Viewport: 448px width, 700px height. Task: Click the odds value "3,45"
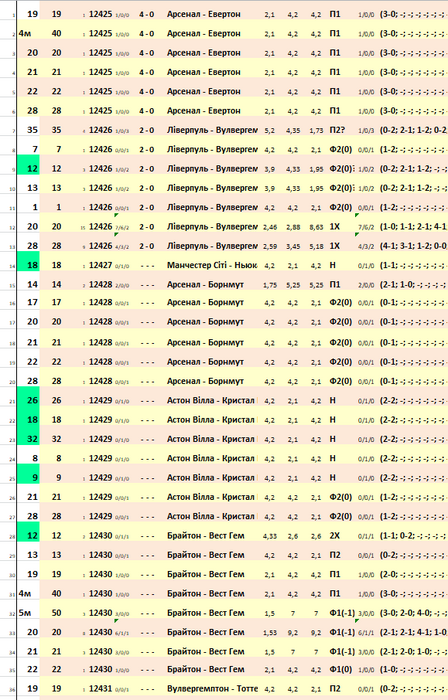[293, 246]
